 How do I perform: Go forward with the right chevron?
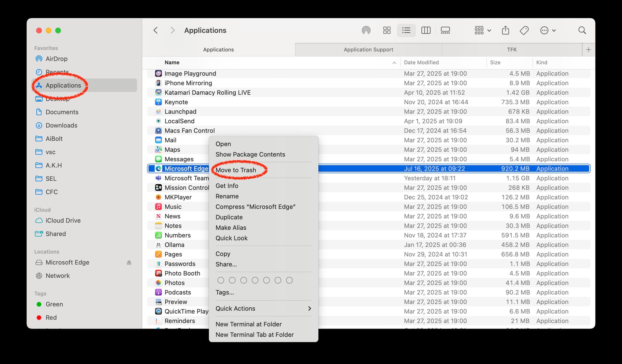click(172, 30)
